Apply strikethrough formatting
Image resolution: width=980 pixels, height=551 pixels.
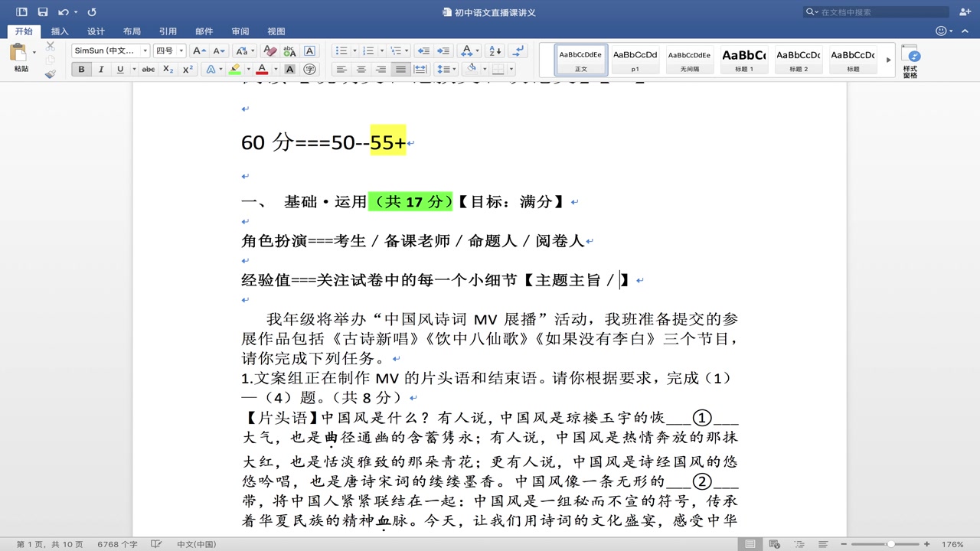click(x=149, y=69)
